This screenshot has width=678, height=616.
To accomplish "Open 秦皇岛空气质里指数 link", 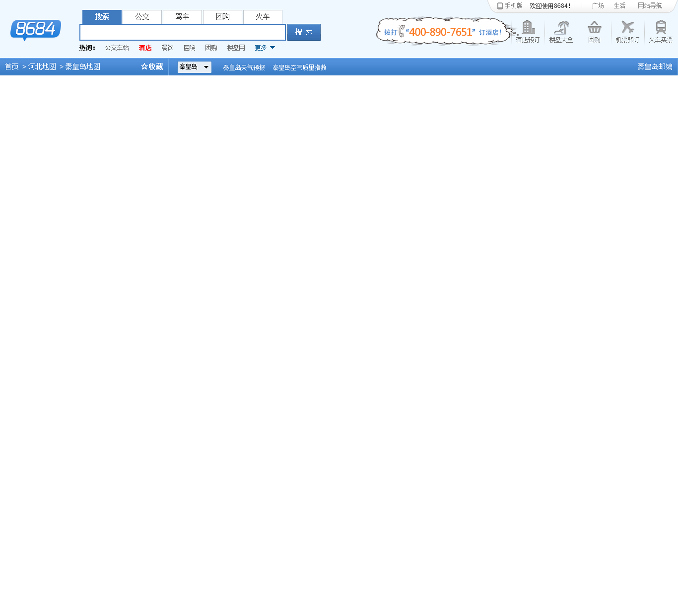I will click(299, 67).
